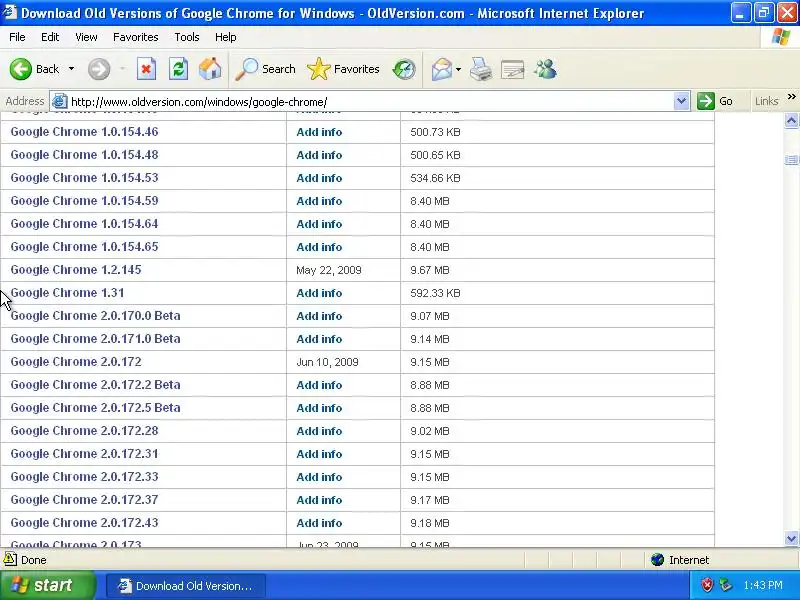This screenshot has height=600, width=800.
Task: Open the Google Chrome 1.0.154.59 link
Action: (84, 201)
